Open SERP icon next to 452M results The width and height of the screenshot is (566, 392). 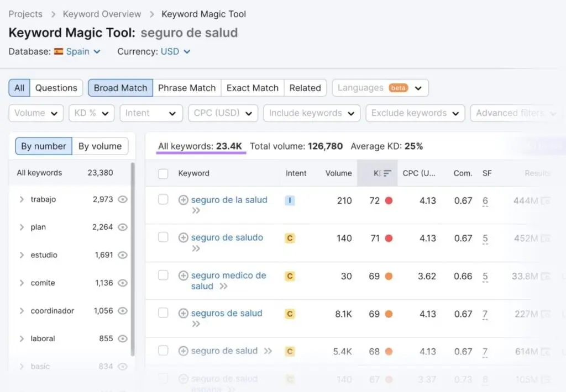[x=546, y=239]
